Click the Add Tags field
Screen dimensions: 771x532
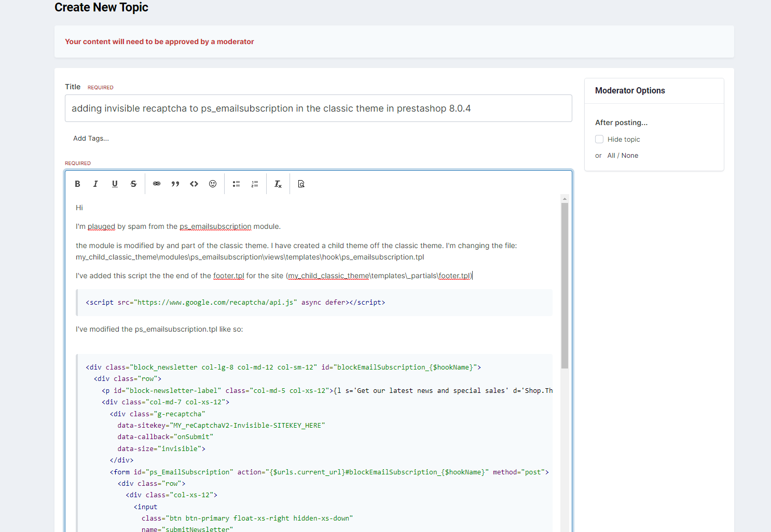(91, 138)
